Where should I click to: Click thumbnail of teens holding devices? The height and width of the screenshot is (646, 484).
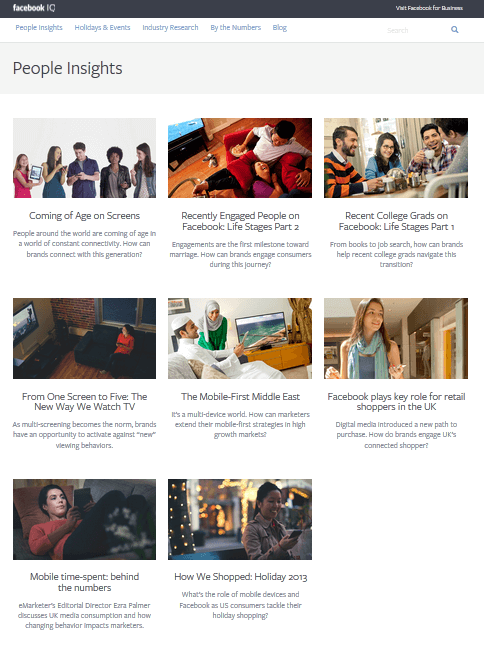click(84, 158)
